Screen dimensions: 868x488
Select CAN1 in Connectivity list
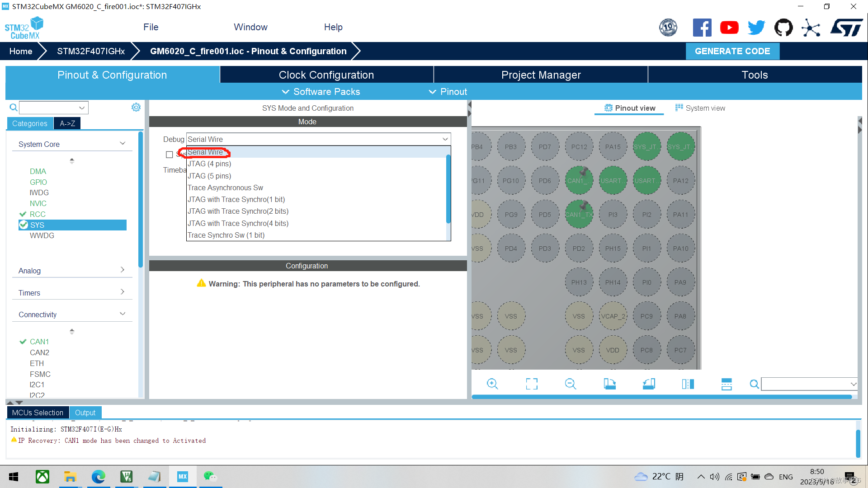coord(39,342)
